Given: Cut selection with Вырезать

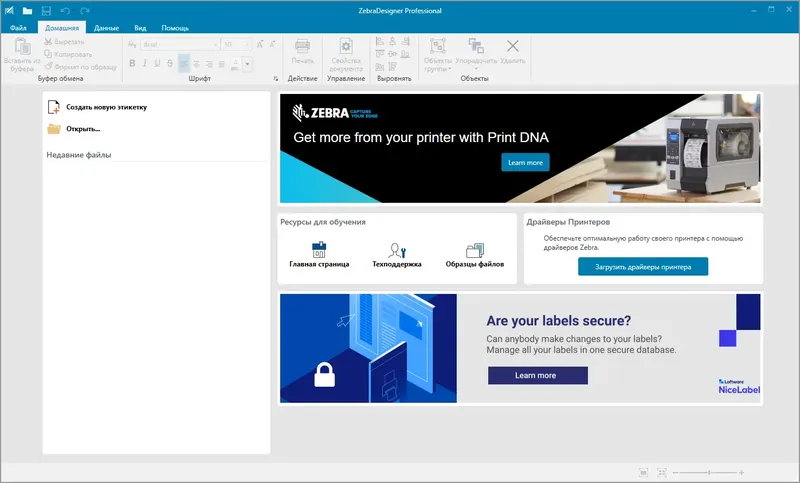Looking at the screenshot, I should point(64,41).
